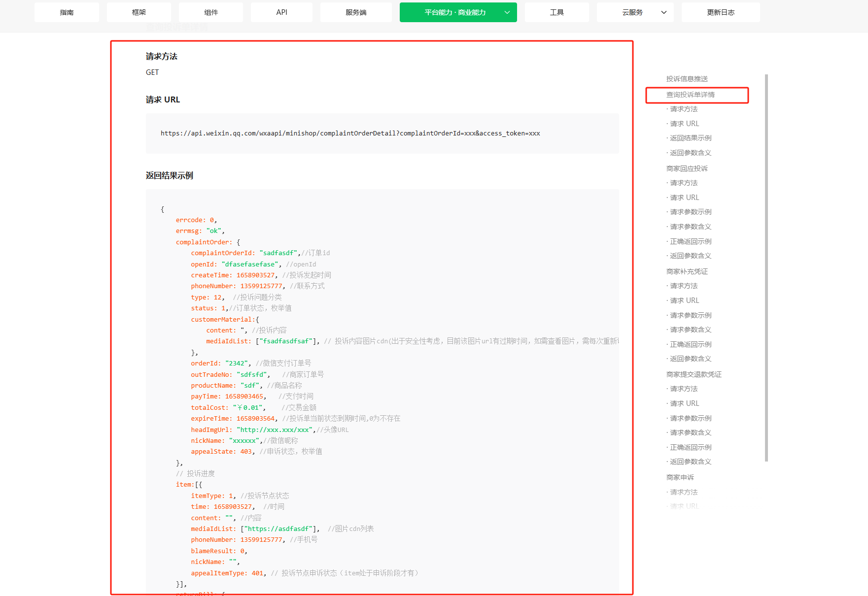This screenshot has height=596, width=868.
Task: Open 请求参数含义 under 商家回应投诉
Action: click(691, 227)
